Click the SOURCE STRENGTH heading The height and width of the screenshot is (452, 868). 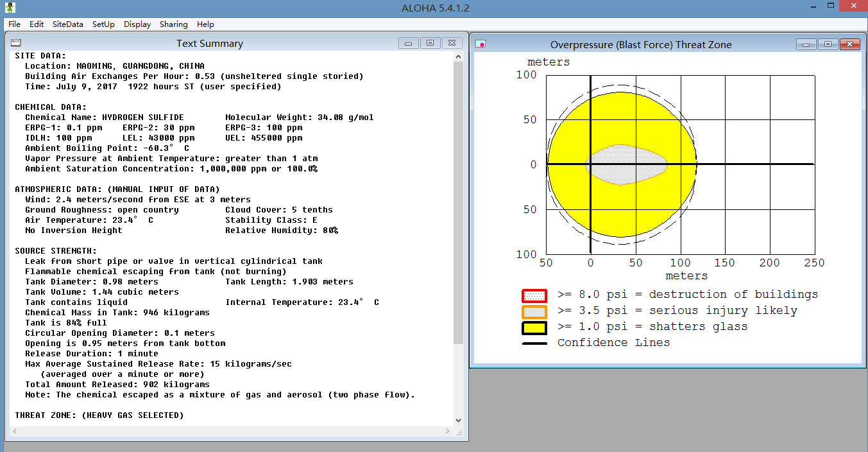point(56,251)
